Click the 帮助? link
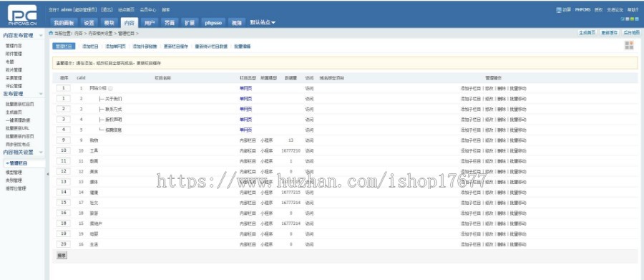The width and height of the screenshot is (644, 280). tap(633, 9)
